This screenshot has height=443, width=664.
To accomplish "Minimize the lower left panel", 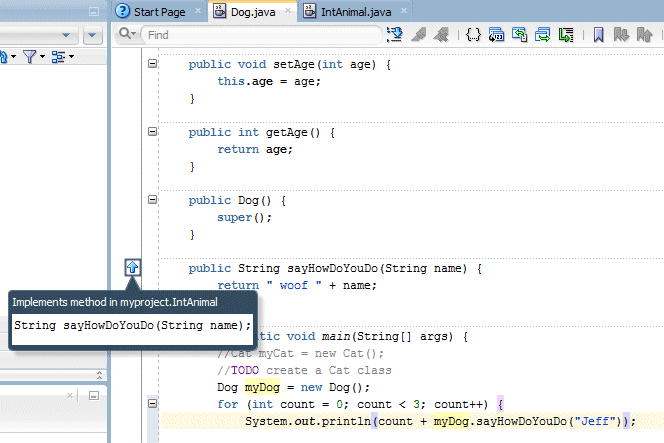I will click(94, 396).
